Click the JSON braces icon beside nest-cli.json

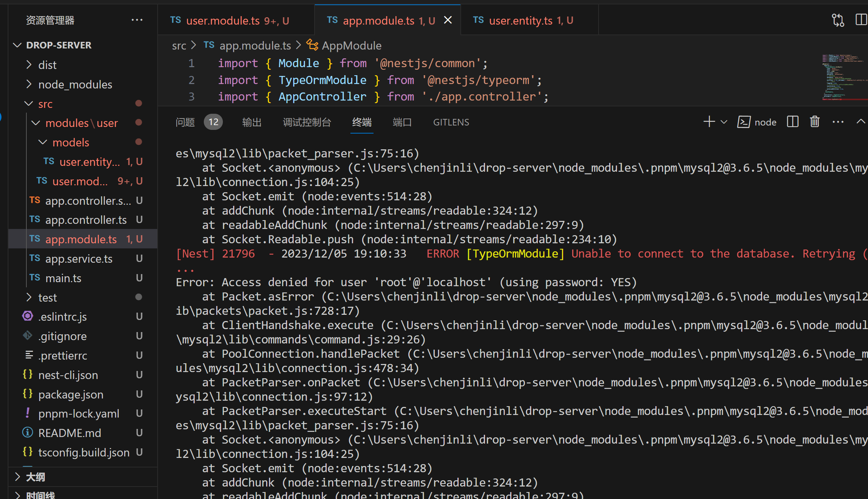pyautogui.click(x=27, y=374)
